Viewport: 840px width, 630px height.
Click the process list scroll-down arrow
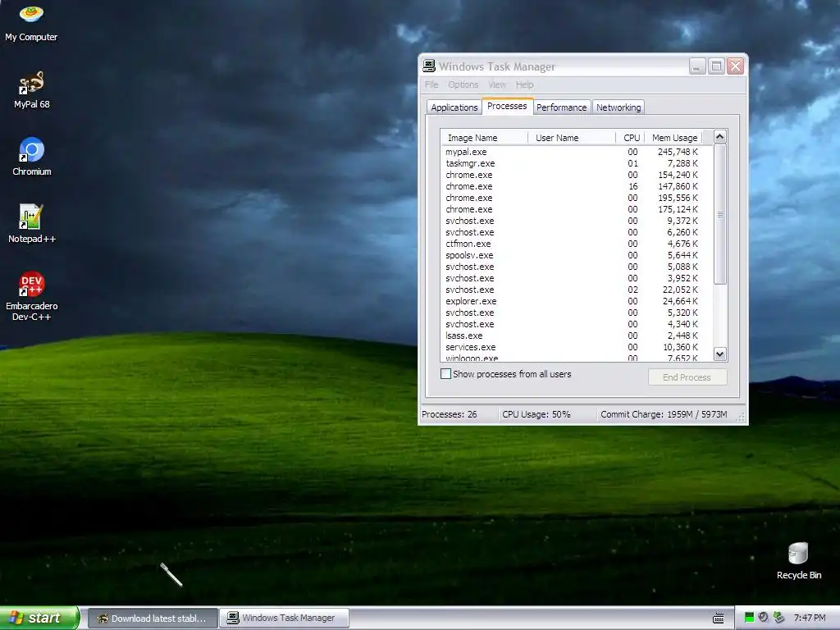[x=720, y=354]
